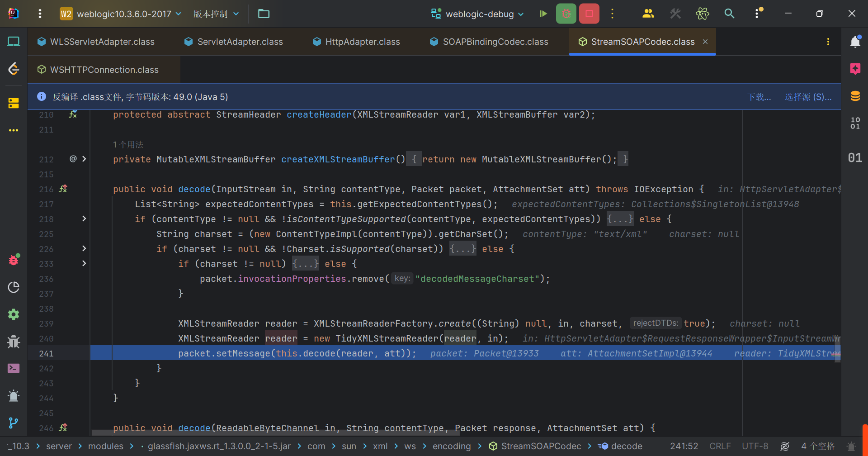Click the gutter marker icon at line 246
868x456 pixels.
click(63, 427)
